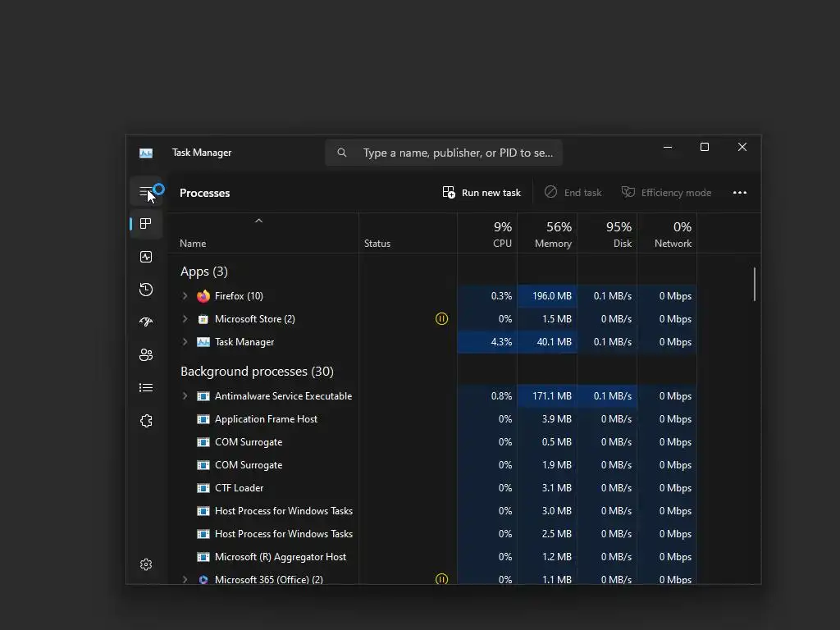Click the Antimalware Service Executable icon
The image size is (840, 630).
pos(203,396)
